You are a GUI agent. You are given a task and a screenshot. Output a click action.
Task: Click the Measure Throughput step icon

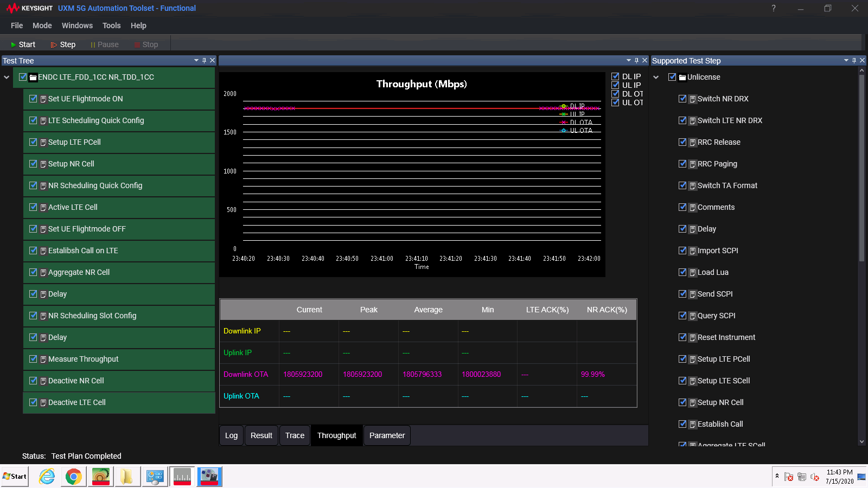43,359
